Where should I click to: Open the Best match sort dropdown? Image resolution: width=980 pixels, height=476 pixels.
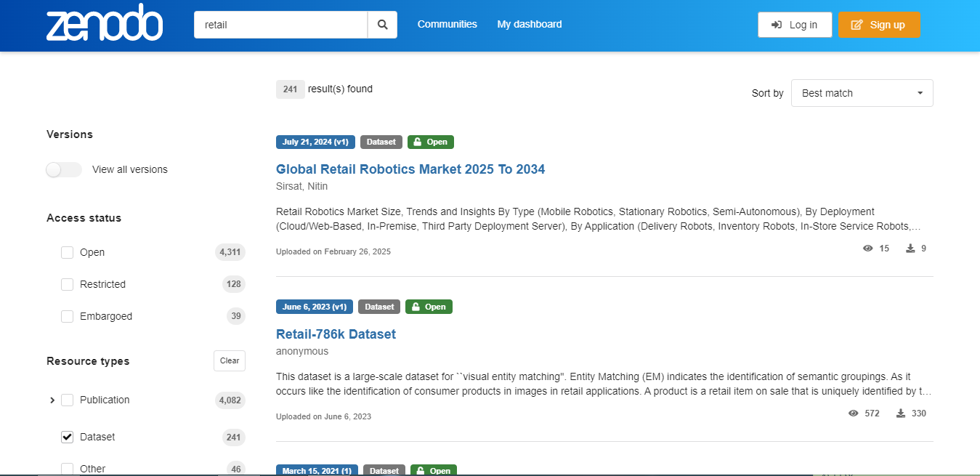862,92
